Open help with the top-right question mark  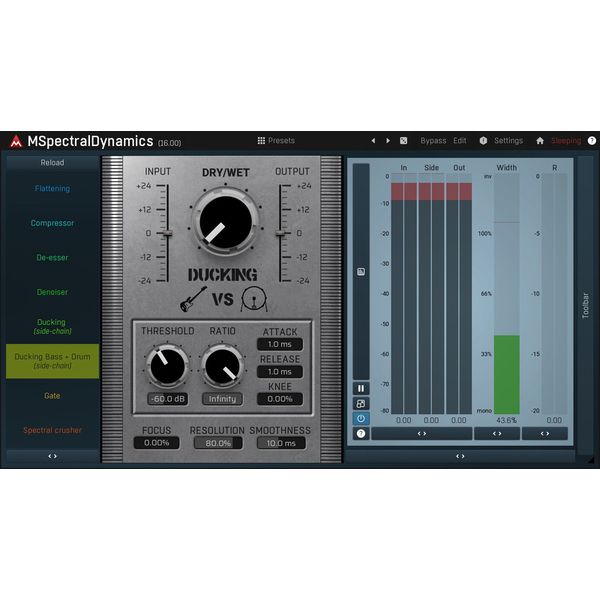tap(592, 140)
